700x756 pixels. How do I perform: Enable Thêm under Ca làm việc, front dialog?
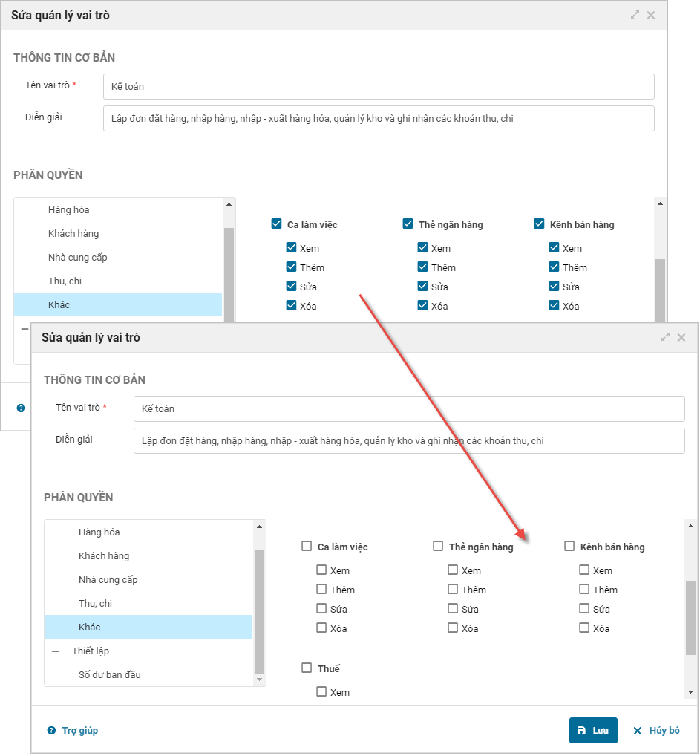click(x=321, y=589)
